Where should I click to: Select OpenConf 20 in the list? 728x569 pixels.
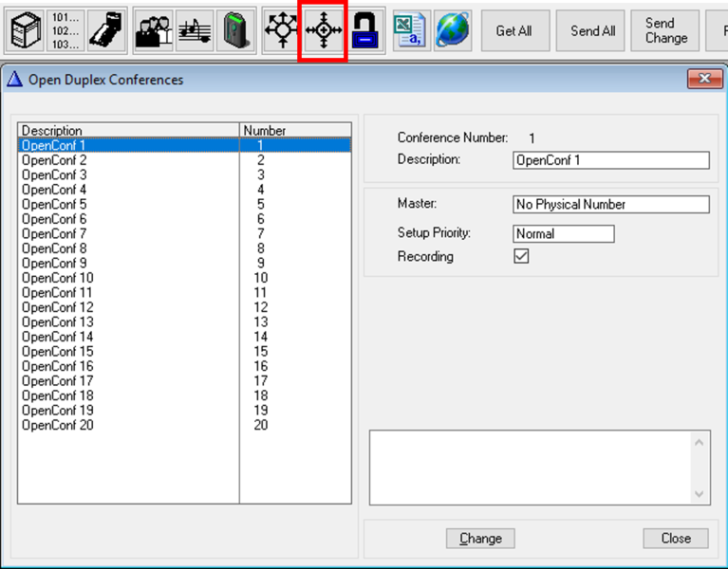coord(184,425)
